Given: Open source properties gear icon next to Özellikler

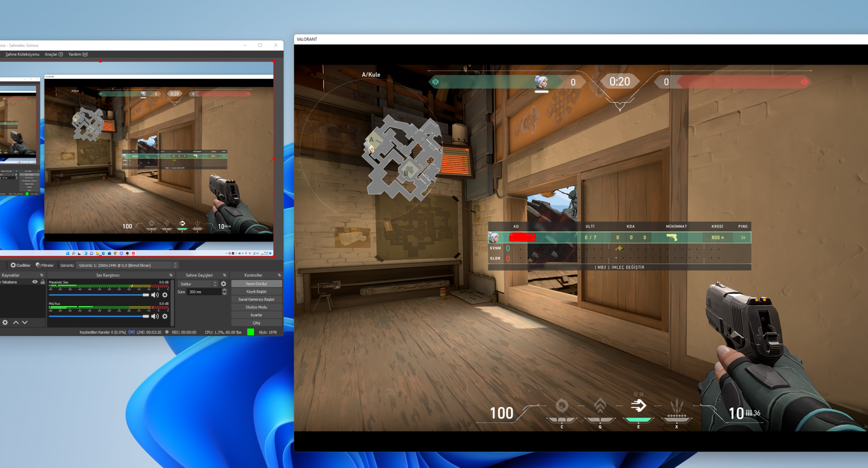Looking at the screenshot, I should pyautogui.click(x=13, y=265).
